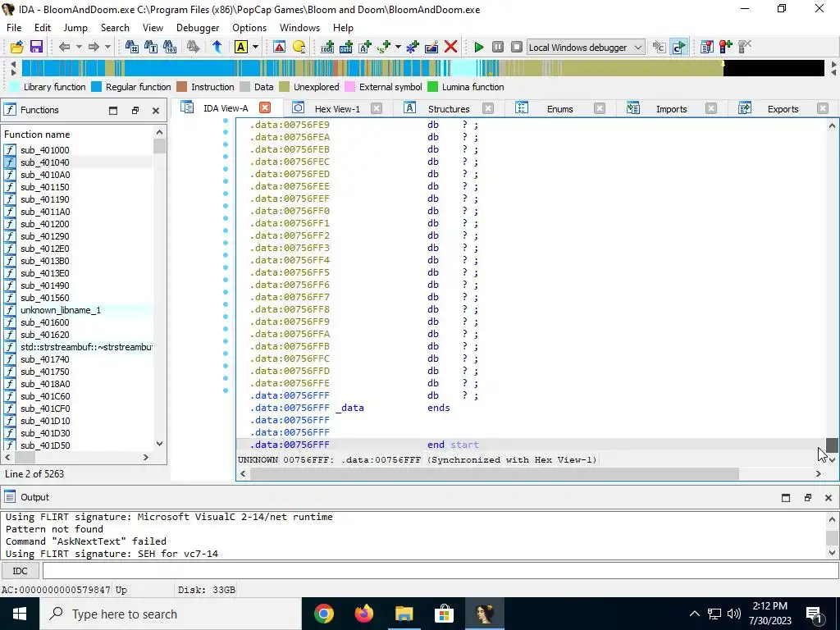
Task: Open the Options menu
Action: click(x=249, y=28)
